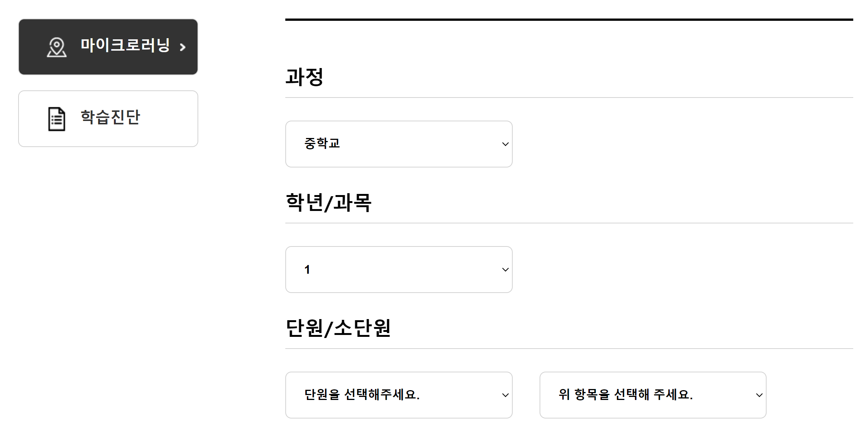
Task: Click the down arrow of grade 1 dropdown
Action: (505, 270)
